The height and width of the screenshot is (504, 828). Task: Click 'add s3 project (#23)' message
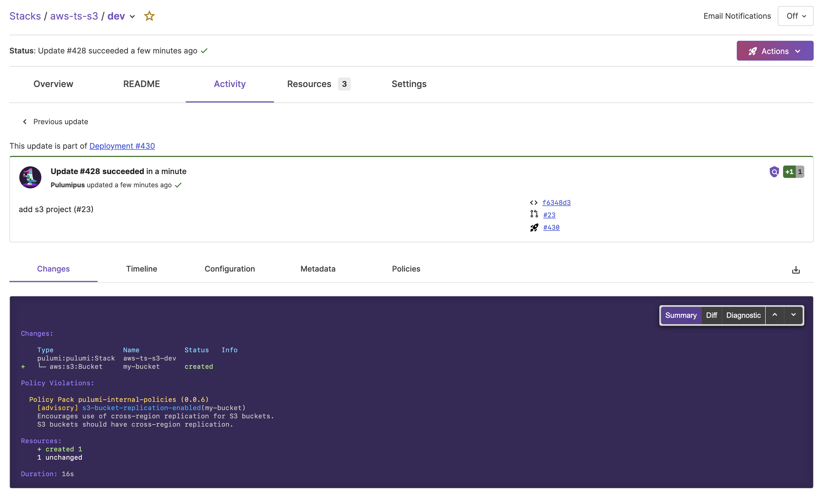(x=56, y=209)
